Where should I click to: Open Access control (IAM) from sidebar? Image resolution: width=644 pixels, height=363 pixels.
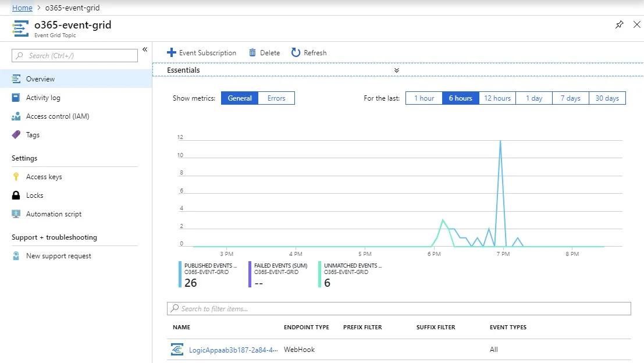click(x=57, y=116)
